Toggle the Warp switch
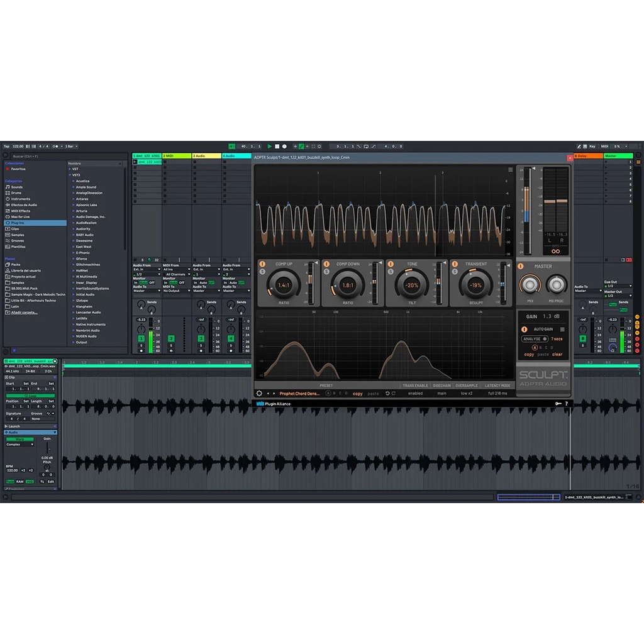 (19, 439)
